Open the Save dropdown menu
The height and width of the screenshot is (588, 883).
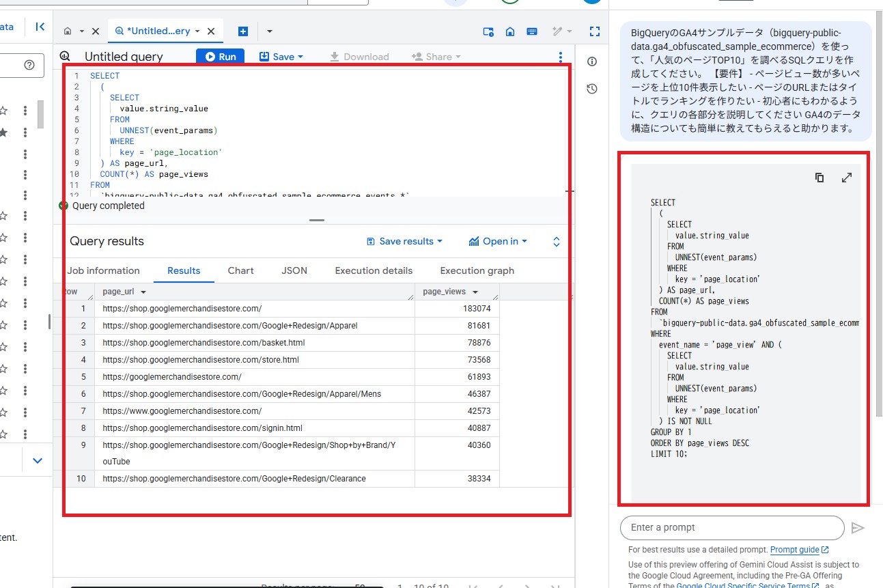coord(281,57)
